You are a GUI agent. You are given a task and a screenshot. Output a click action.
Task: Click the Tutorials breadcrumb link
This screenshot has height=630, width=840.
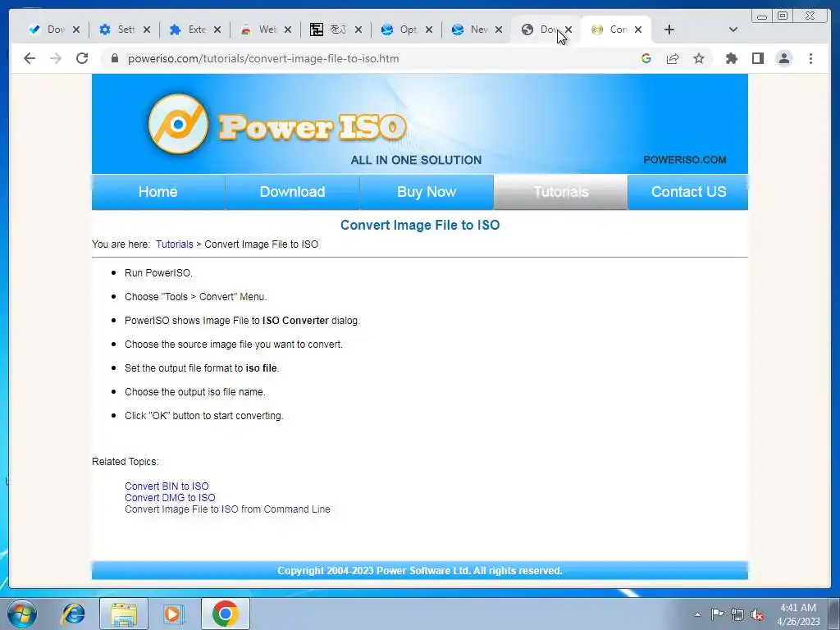click(175, 244)
